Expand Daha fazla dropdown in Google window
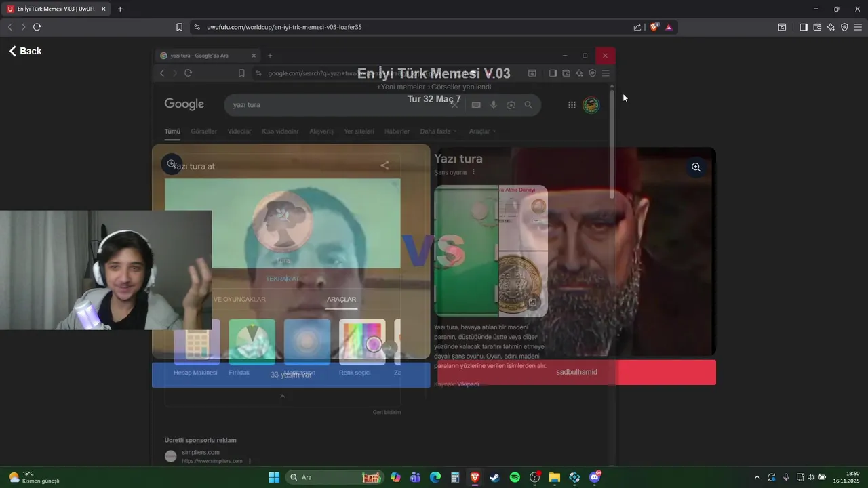 pyautogui.click(x=438, y=131)
